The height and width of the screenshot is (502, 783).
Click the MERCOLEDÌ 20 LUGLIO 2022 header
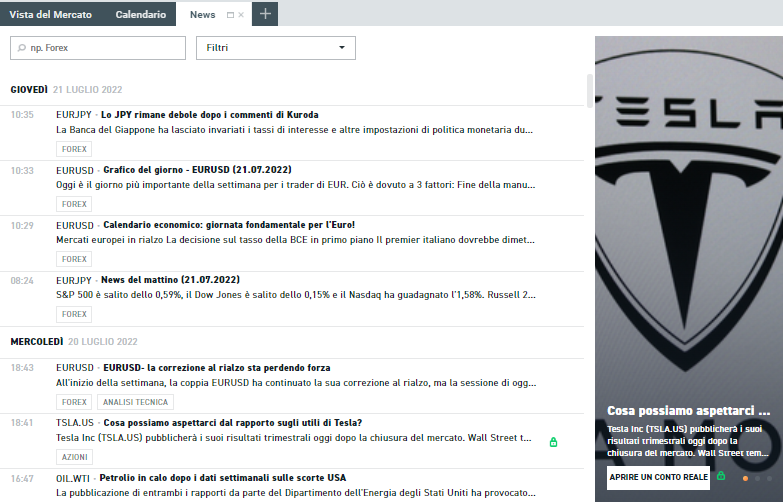tap(74, 342)
